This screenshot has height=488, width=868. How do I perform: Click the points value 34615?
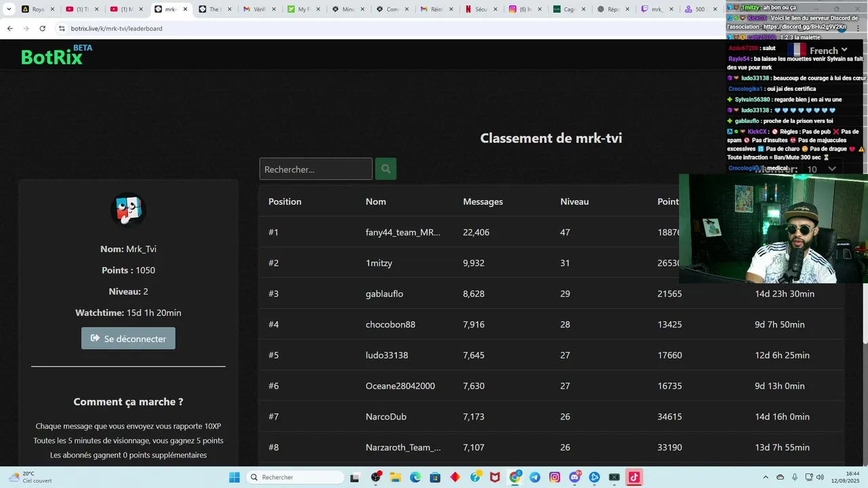(669, 416)
